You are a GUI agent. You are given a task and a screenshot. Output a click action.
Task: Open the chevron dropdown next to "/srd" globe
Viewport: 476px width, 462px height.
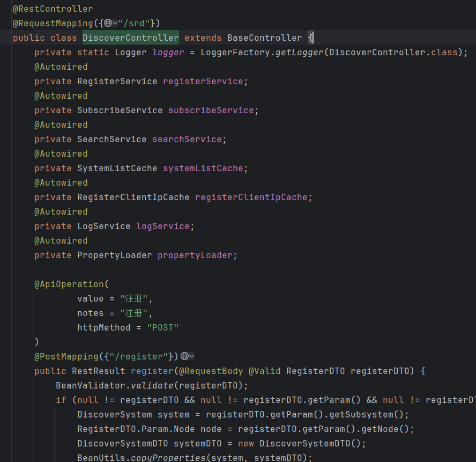(115, 23)
